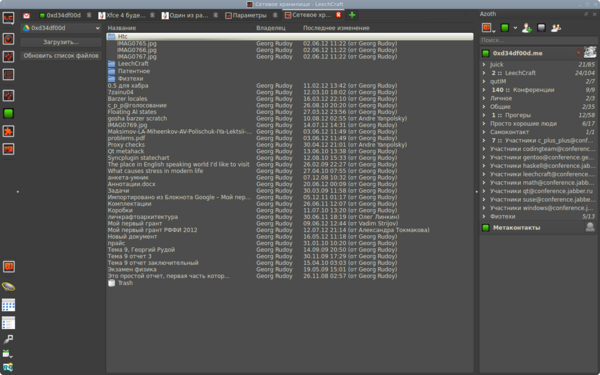Image resolution: width=600 pixels, height=375 pixels.
Task: Select the 0xd34df00d.me account row
Action: coord(538,53)
